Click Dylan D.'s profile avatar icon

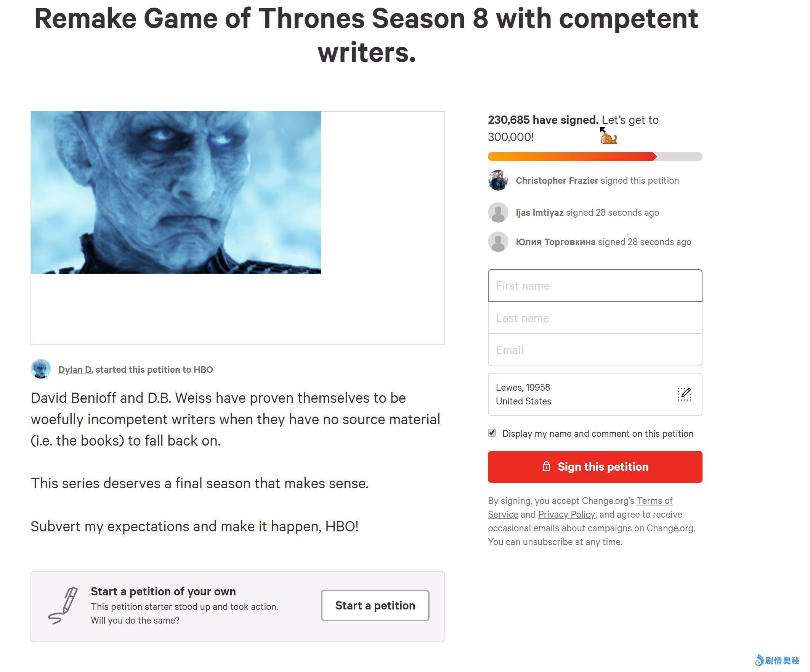pyautogui.click(x=41, y=369)
